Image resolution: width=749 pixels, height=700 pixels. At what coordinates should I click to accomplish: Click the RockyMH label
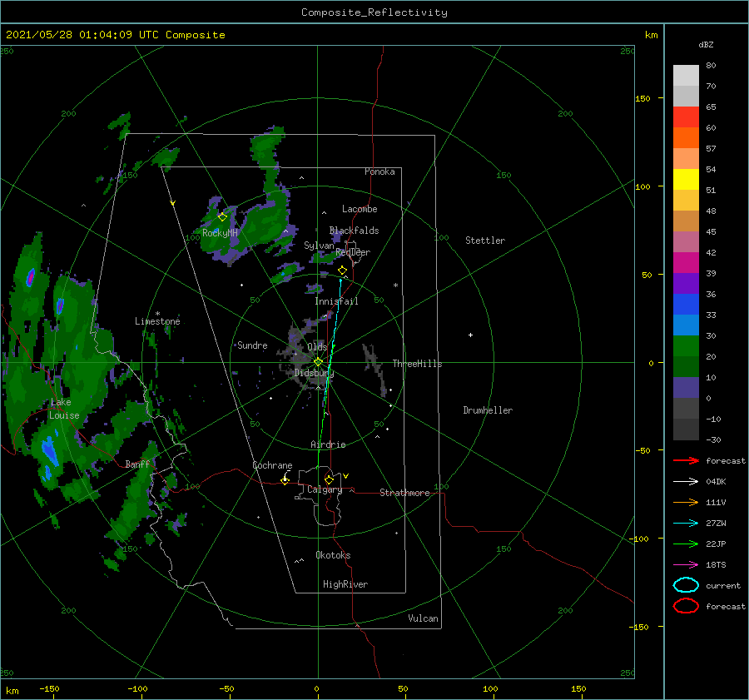coord(220,233)
